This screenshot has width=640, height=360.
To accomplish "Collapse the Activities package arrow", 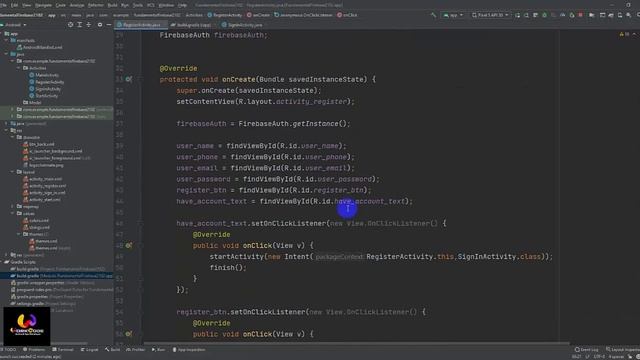I will coord(18,68).
